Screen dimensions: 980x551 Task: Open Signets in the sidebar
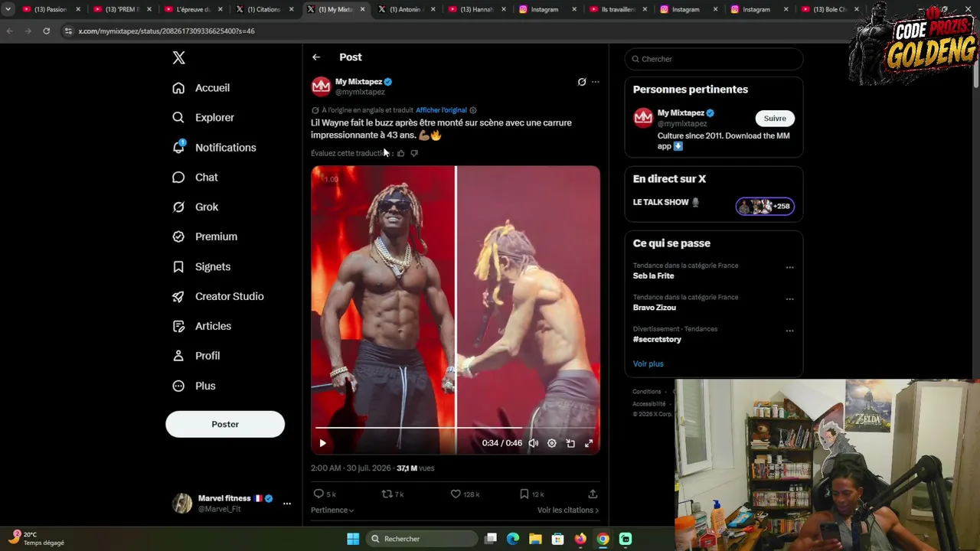202,267
